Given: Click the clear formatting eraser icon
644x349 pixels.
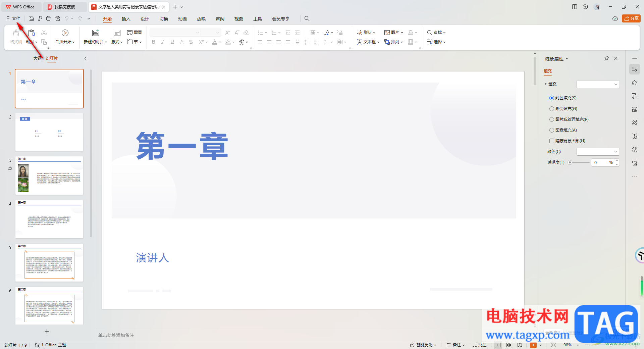Looking at the screenshot, I should pos(246,33).
